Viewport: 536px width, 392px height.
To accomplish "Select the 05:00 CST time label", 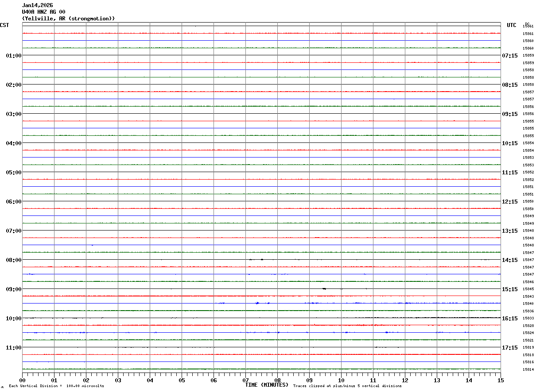I will coord(14,172).
